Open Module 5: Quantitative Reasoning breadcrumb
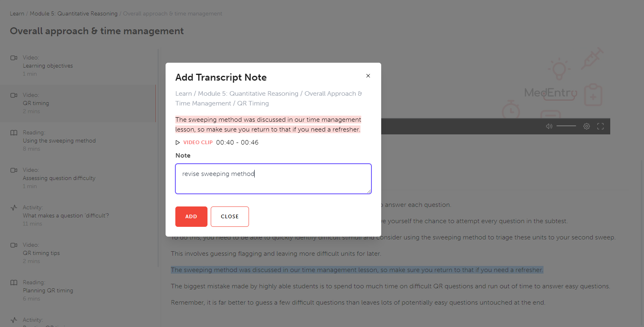 (x=74, y=13)
